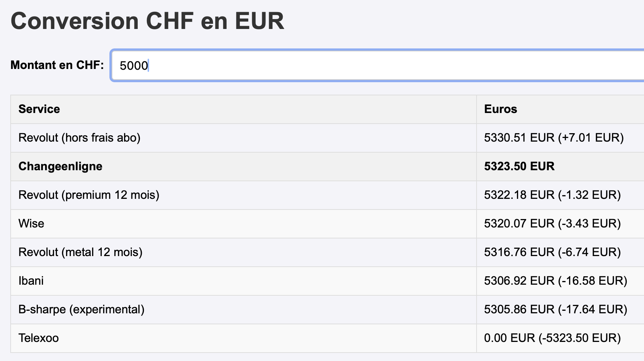This screenshot has width=644, height=361.
Task: Select the Wise service row
Action: coord(31,223)
